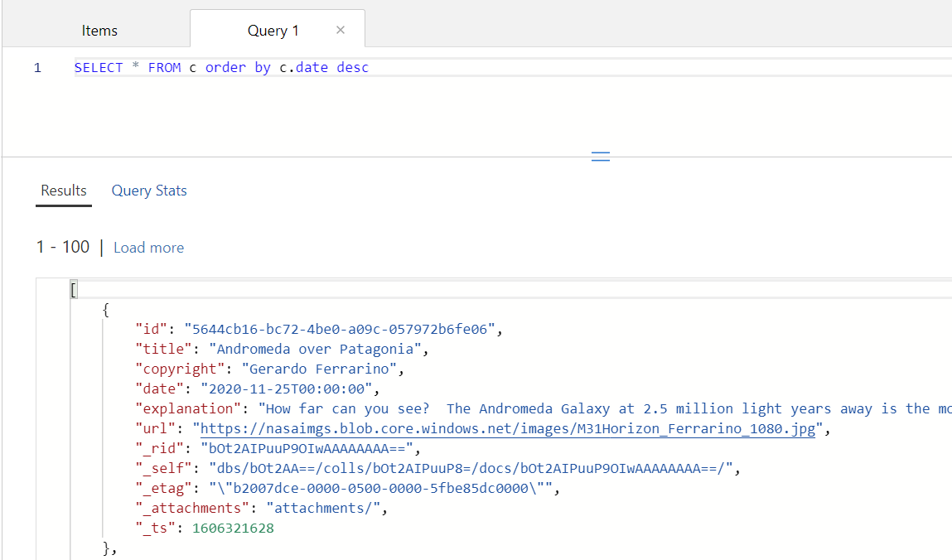The image size is (952, 560).
Task: Click line number 1 in the query editor
Action: 37,68
